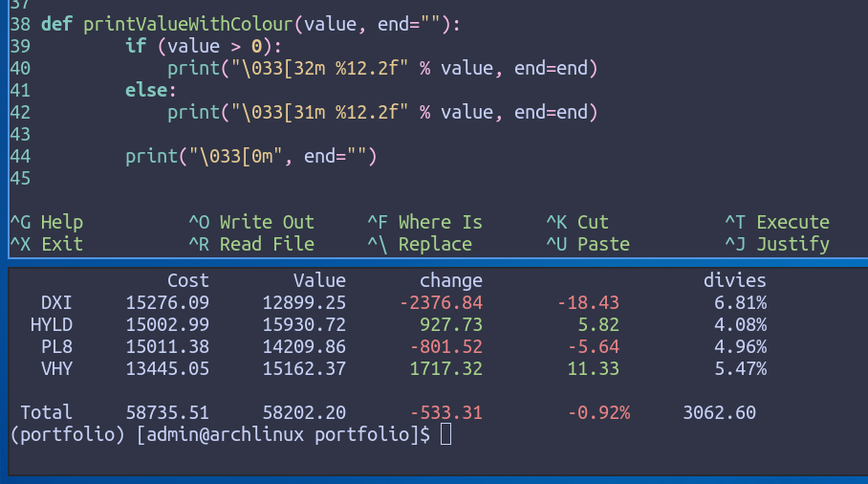Click the green percentage 11.33

[x=594, y=369]
